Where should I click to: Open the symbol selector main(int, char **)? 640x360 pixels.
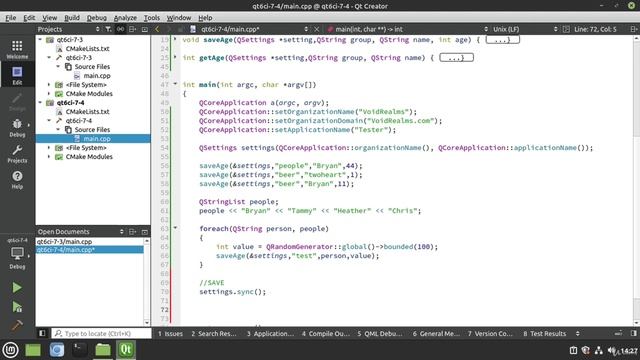click(407, 29)
